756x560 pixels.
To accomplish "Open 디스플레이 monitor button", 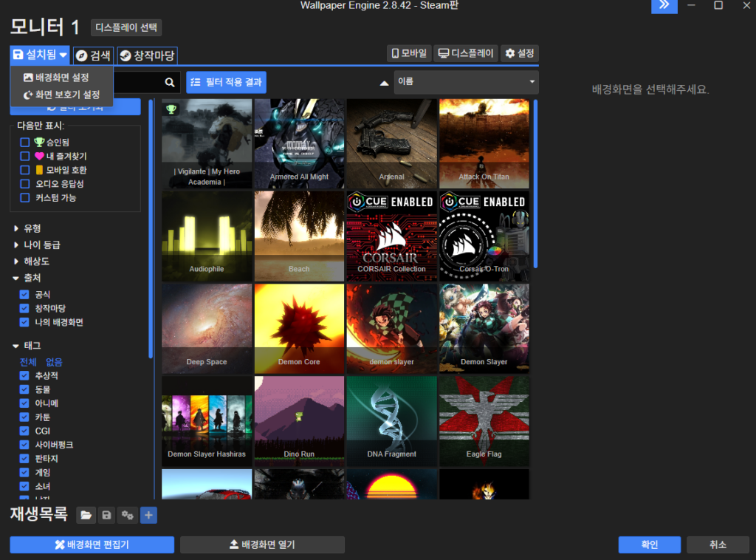I will coord(466,53).
